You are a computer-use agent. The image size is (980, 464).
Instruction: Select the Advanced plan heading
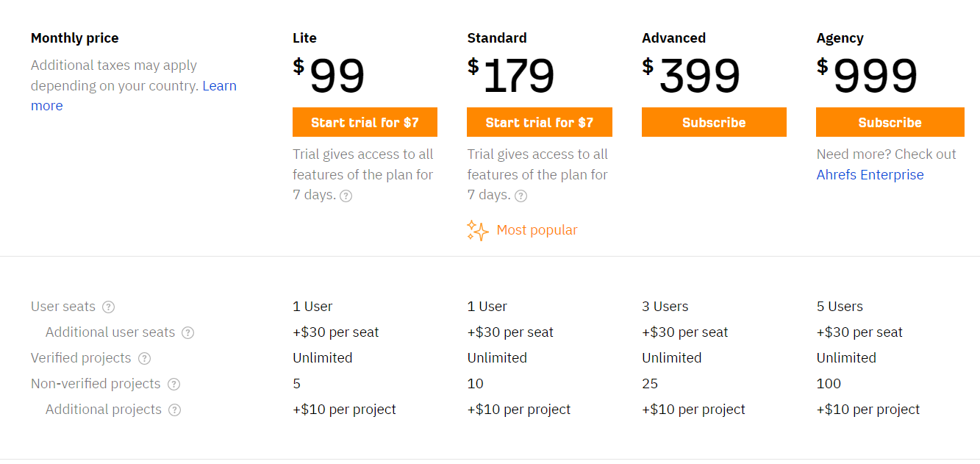[x=673, y=38]
